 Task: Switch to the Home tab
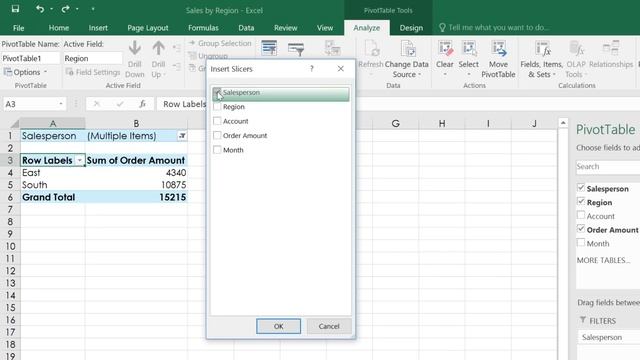point(59,28)
